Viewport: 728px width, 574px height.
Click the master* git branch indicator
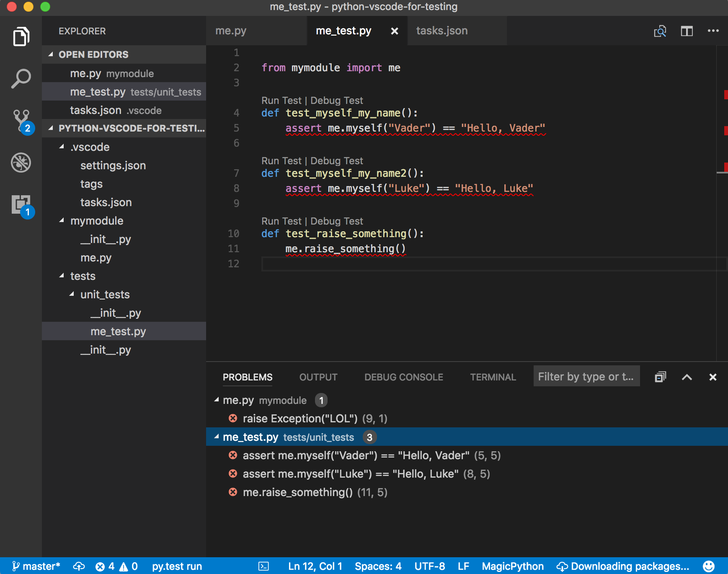[36, 566]
